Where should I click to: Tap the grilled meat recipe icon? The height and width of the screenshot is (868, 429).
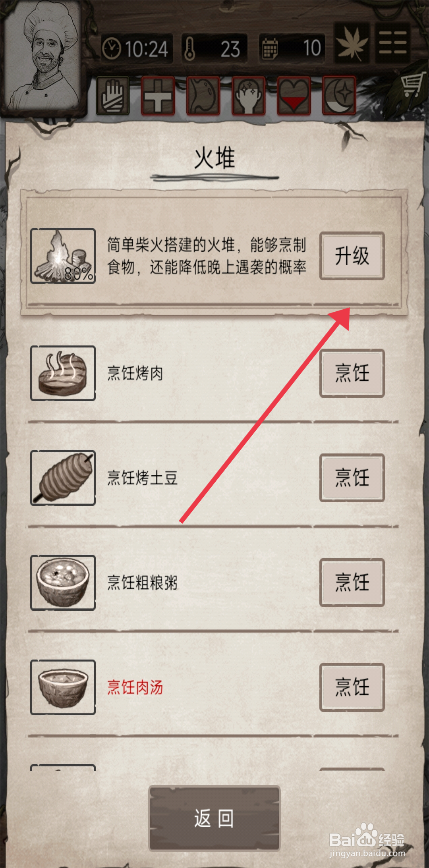point(63,373)
